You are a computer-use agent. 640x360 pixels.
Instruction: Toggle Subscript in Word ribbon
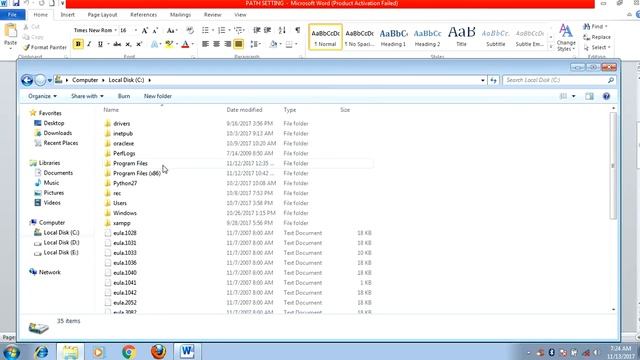(x=128, y=44)
